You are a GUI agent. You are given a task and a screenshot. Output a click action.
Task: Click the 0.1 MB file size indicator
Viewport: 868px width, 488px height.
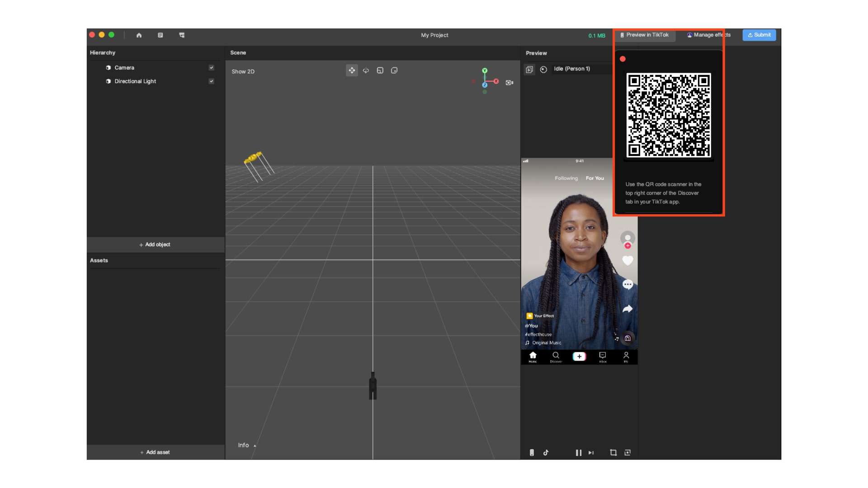(597, 36)
